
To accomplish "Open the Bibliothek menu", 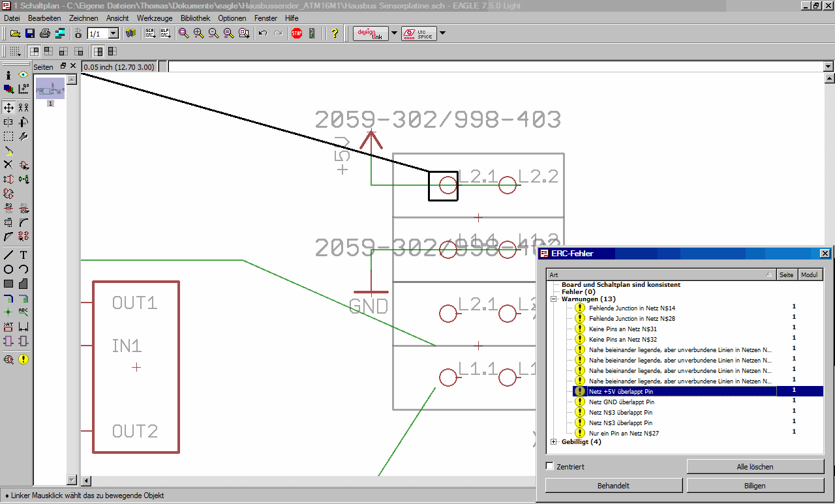I will [x=195, y=18].
